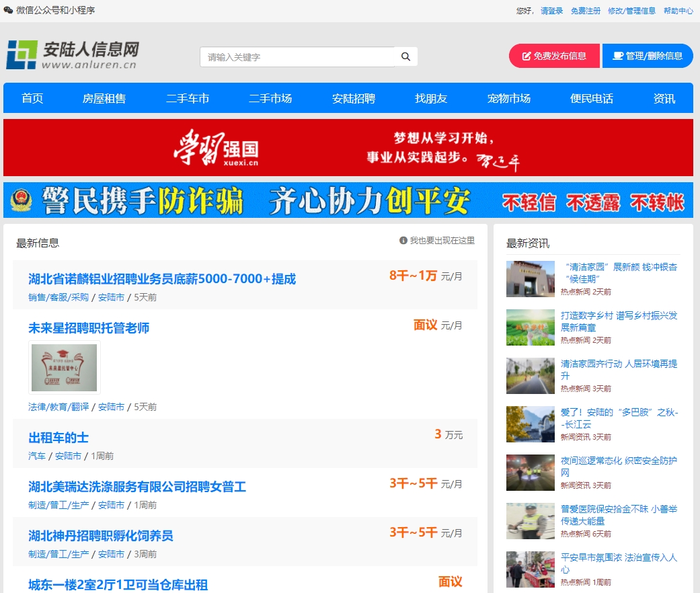Open 出租车的士 listing
This screenshot has width=700, height=593.
coord(59,438)
